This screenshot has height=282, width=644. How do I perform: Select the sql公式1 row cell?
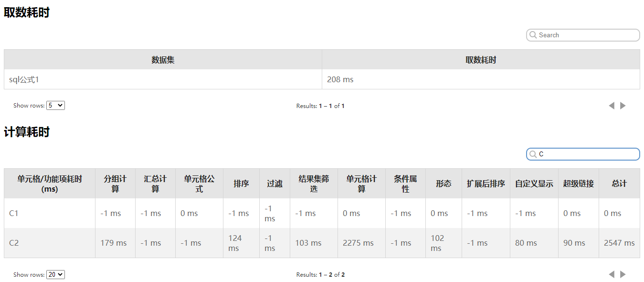point(24,79)
